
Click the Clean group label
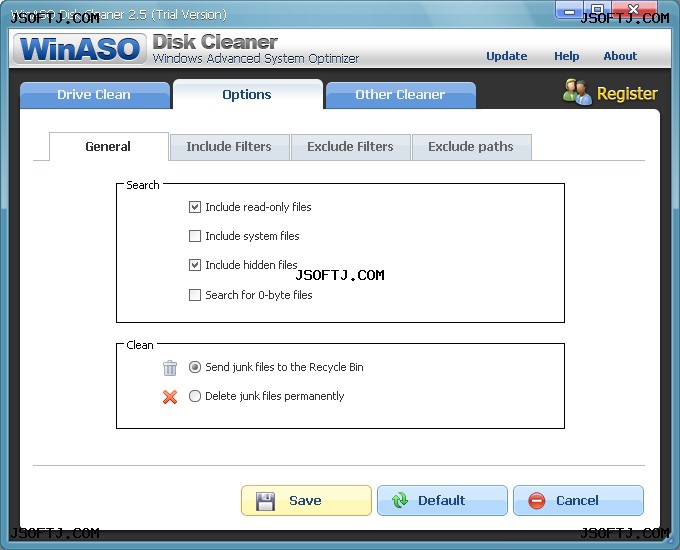[x=140, y=345]
